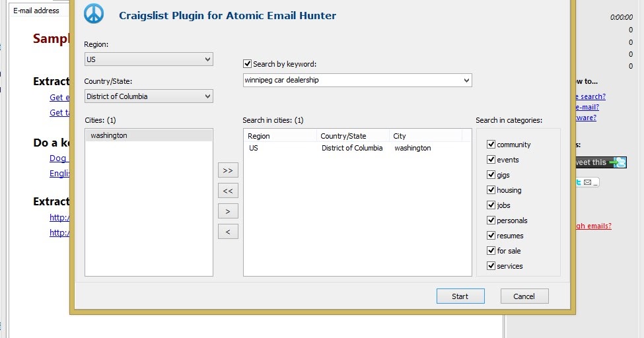Click the tweet this bird icon button
The width and height of the screenshot is (644, 338).
601,162
